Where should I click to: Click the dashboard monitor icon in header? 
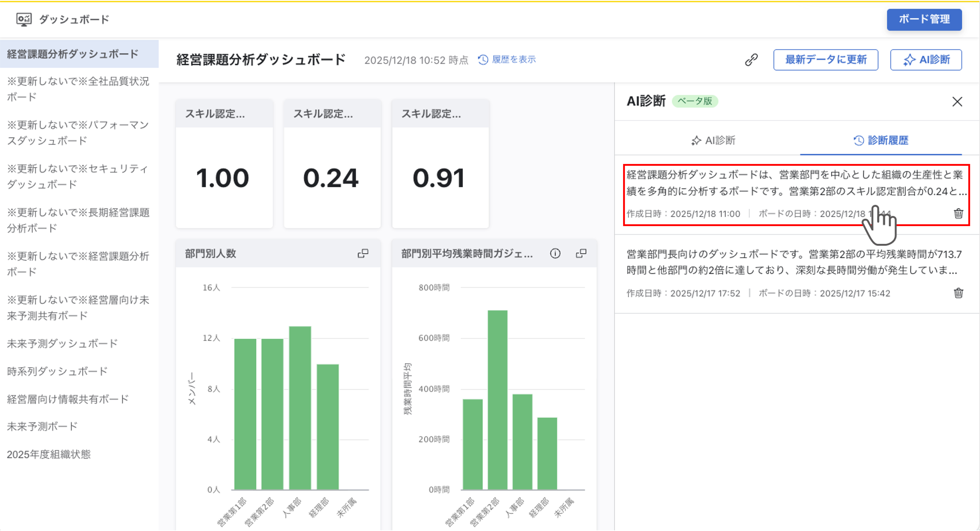pos(24,19)
